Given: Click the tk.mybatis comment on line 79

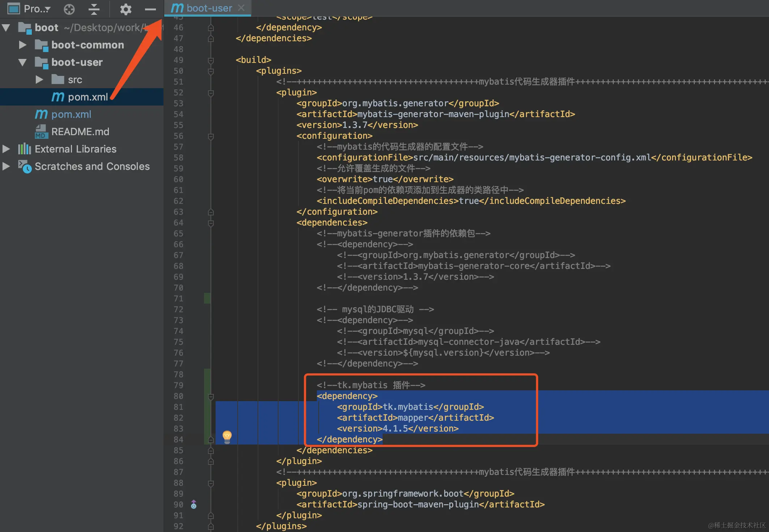Looking at the screenshot, I should pyautogui.click(x=371, y=385).
